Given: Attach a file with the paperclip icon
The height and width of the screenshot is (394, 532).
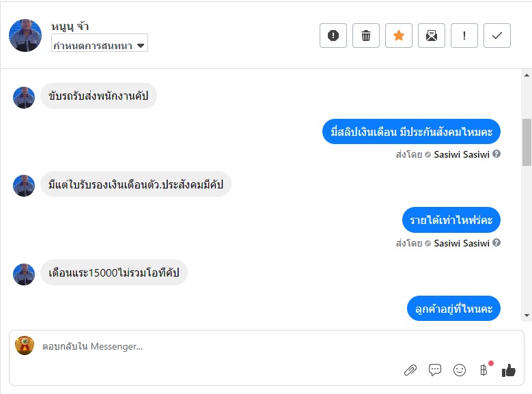Looking at the screenshot, I should (410, 370).
